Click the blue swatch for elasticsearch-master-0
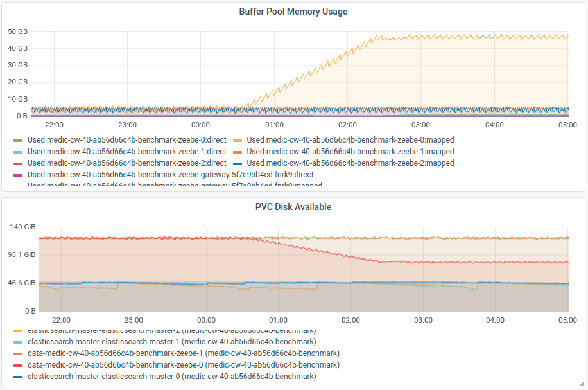The image size is (588, 390). 18,377
